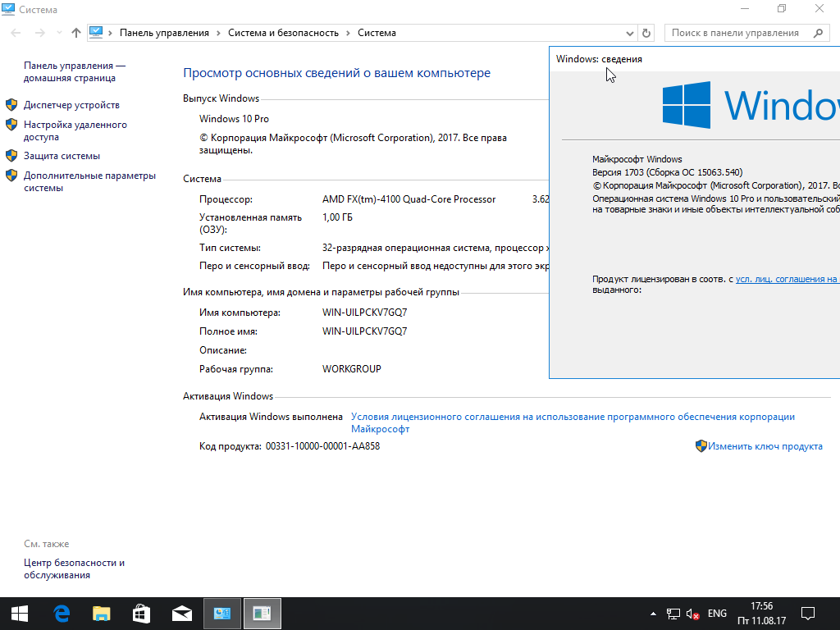Go back with the navigation arrow

click(x=16, y=33)
